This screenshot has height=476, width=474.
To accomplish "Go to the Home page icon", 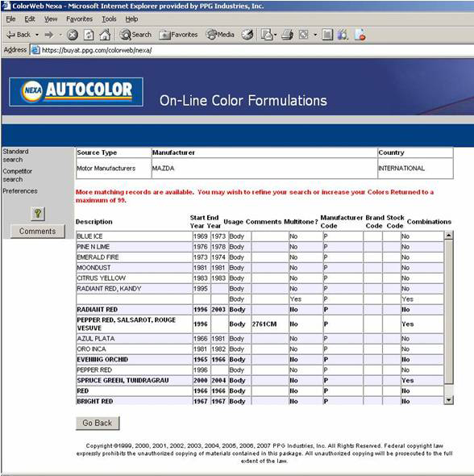I will click(105, 35).
